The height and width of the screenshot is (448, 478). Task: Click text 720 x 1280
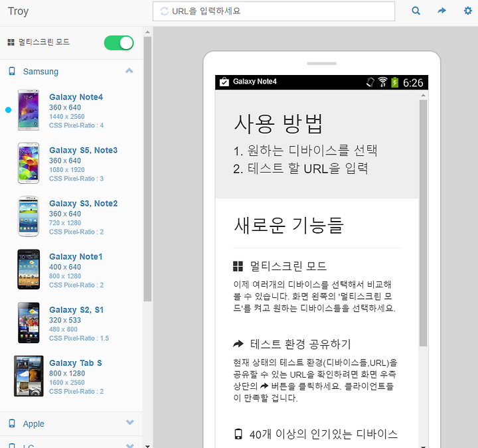[65, 223]
